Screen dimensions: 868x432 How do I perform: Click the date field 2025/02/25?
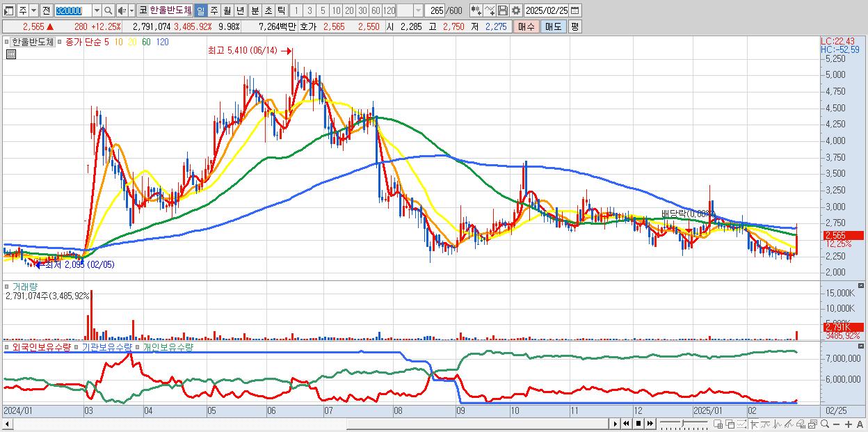(x=547, y=10)
